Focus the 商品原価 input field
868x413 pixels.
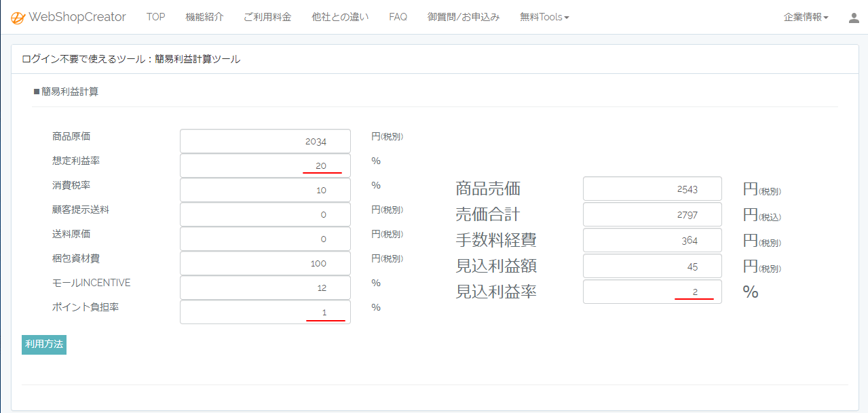pos(265,141)
